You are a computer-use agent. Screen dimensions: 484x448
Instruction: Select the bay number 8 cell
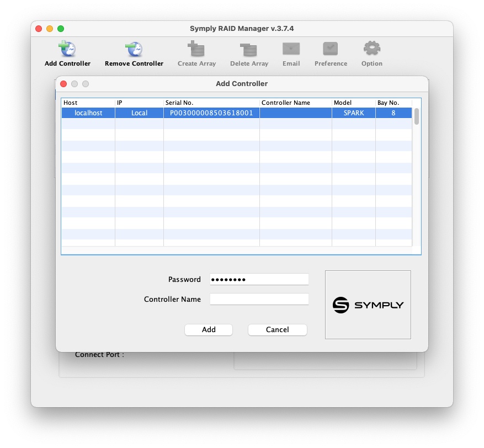tap(393, 113)
